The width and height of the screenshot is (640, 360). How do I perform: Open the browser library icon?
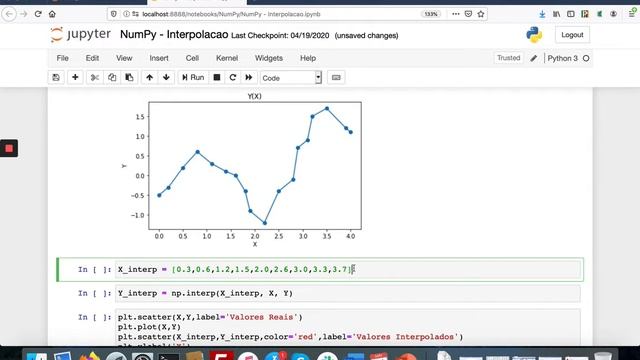point(556,14)
